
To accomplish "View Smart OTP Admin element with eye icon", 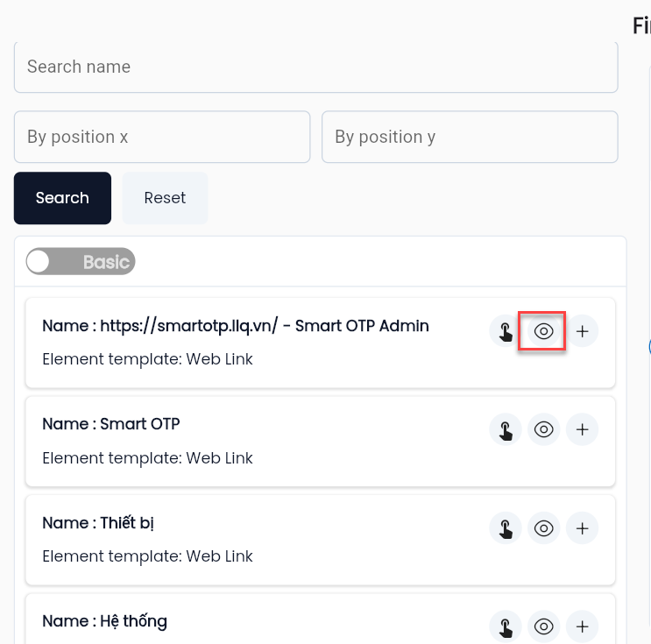I will coord(543,331).
